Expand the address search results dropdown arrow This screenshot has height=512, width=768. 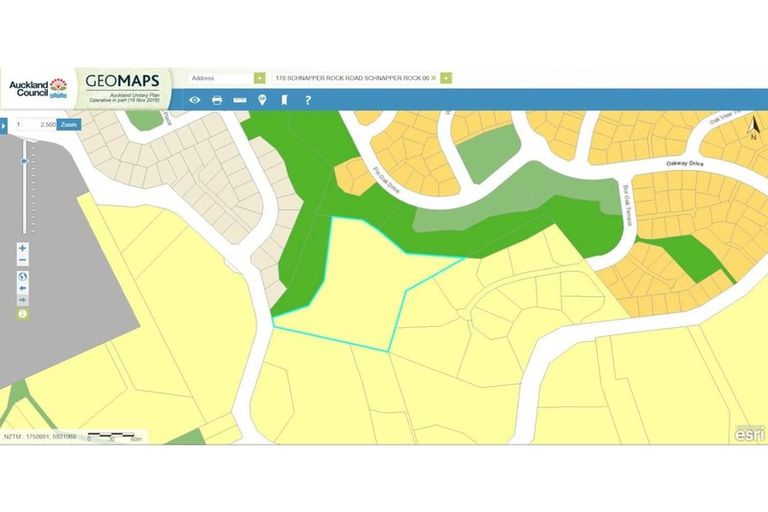446,78
